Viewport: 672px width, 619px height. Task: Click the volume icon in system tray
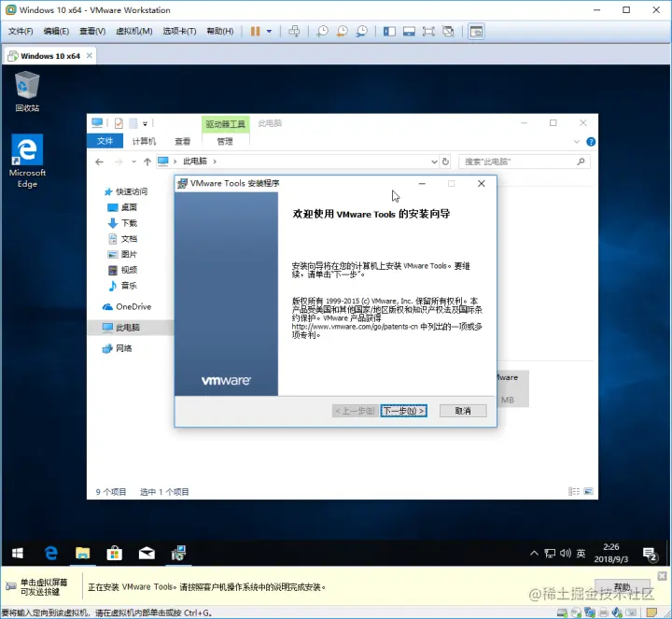click(566, 553)
